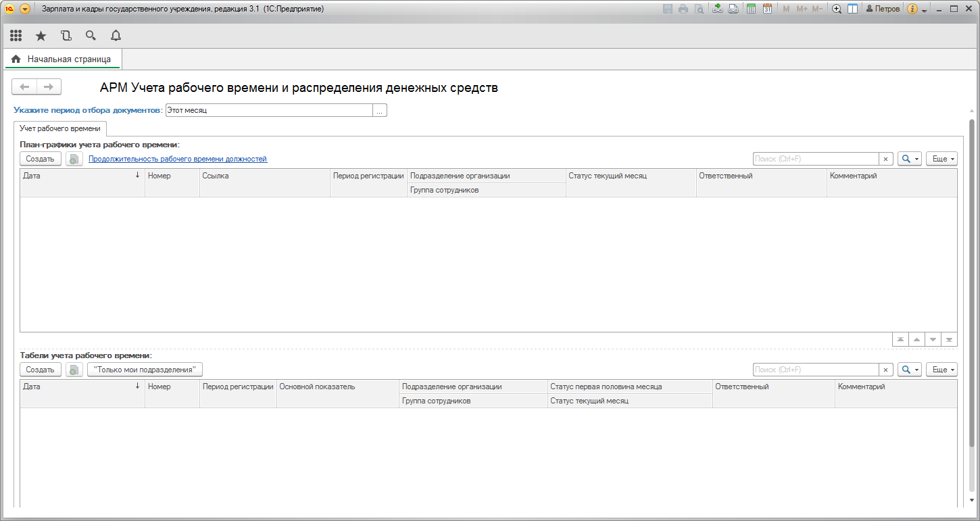Viewport: 980px width, 521px height.
Task: Click the magnifier search icon in top panel
Action: (91, 36)
